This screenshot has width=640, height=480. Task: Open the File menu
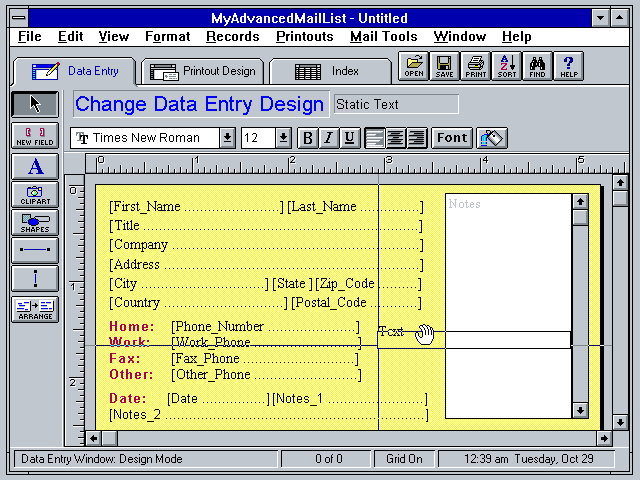tap(29, 37)
